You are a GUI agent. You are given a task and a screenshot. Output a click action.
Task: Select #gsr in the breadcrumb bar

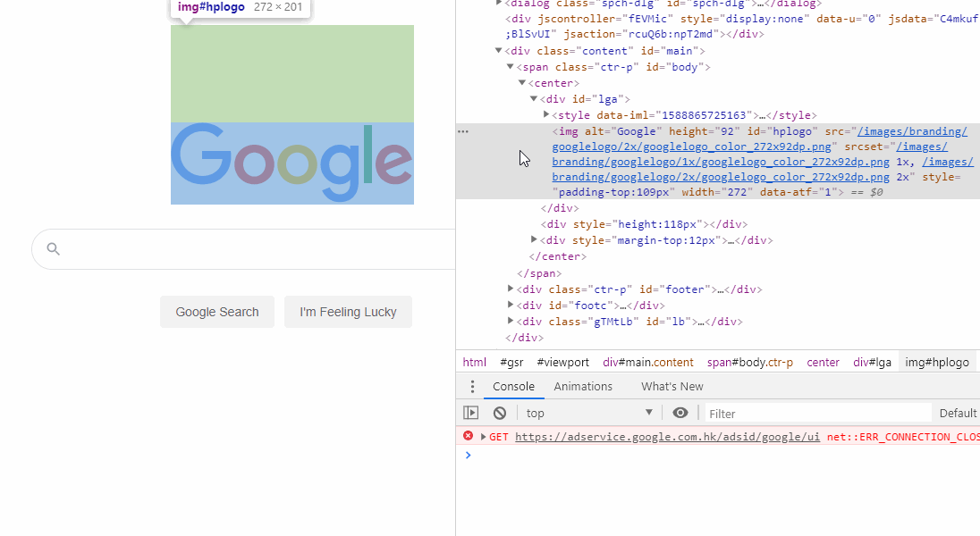click(511, 363)
